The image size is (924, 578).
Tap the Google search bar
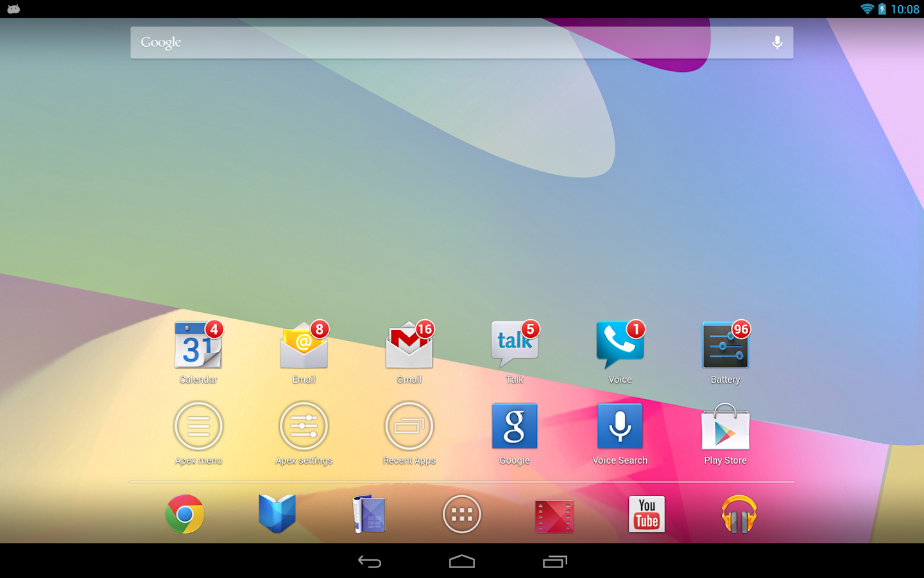[462, 42]
